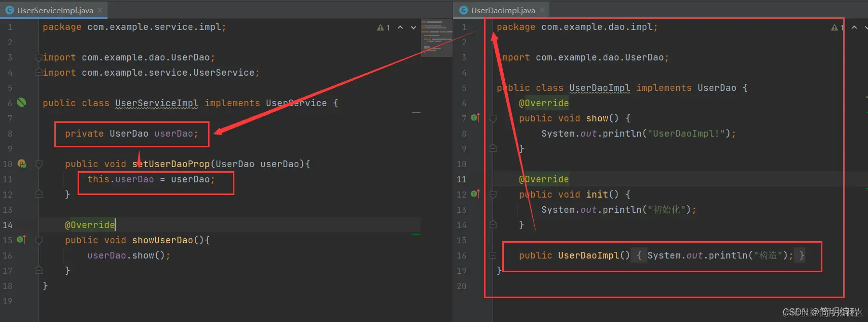The height and width of the screenshot is (322, 868).
Task: Expand the folded opening brace after UserDaoImpl()
Action: click(x=639, y=255)
